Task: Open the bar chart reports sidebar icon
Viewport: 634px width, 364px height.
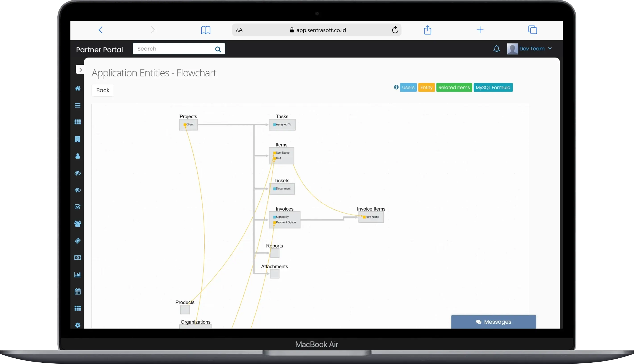Action: point(78,275)
